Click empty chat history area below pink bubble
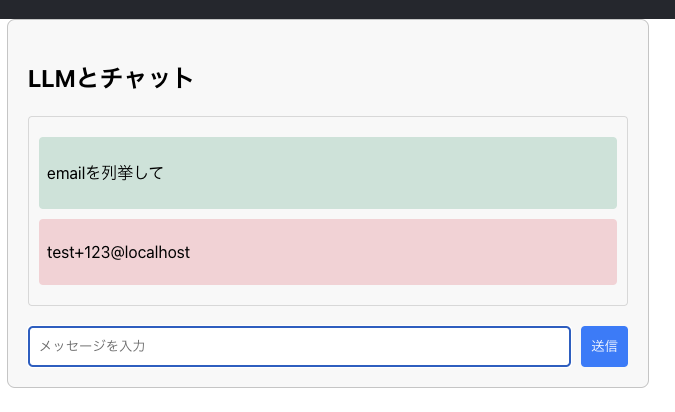Screen dimensions: 675x412 point(328,295)
